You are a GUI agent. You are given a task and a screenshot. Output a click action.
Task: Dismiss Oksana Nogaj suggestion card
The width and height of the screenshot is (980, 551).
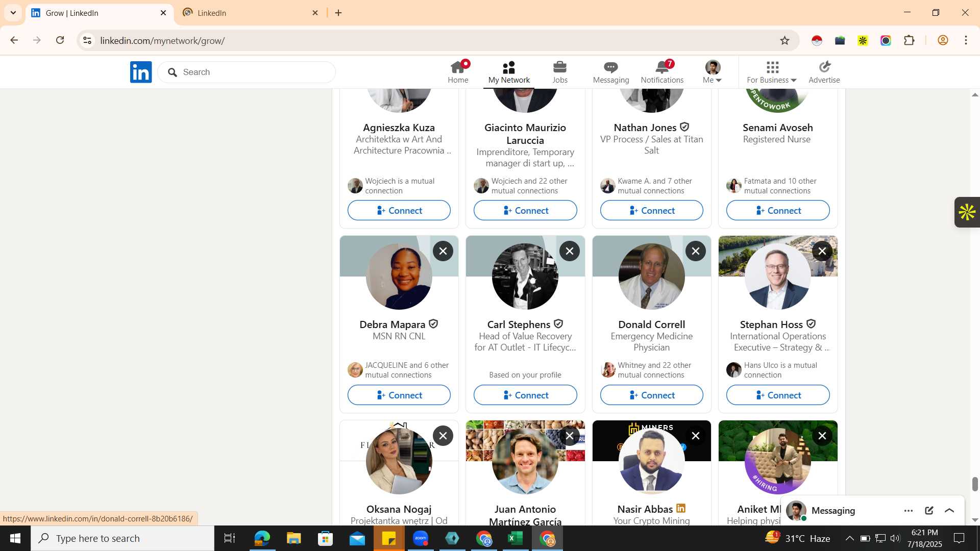pyautogui.click(x=443, y=436)
